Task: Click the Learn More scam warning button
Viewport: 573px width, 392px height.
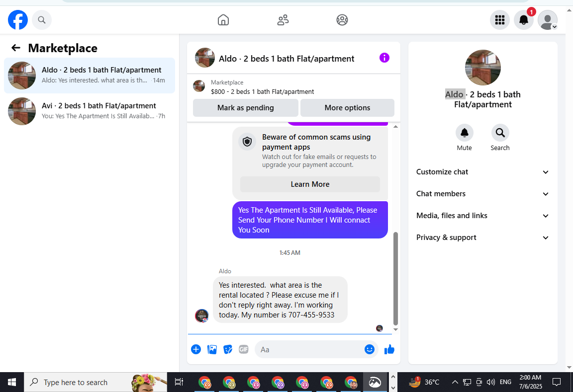Action: click(x=310, y=184)
